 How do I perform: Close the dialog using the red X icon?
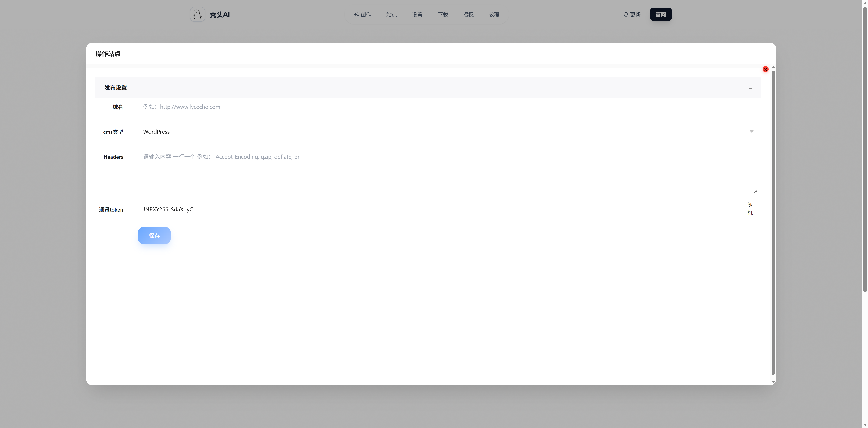pyautogui.click(x=765, y=69)
